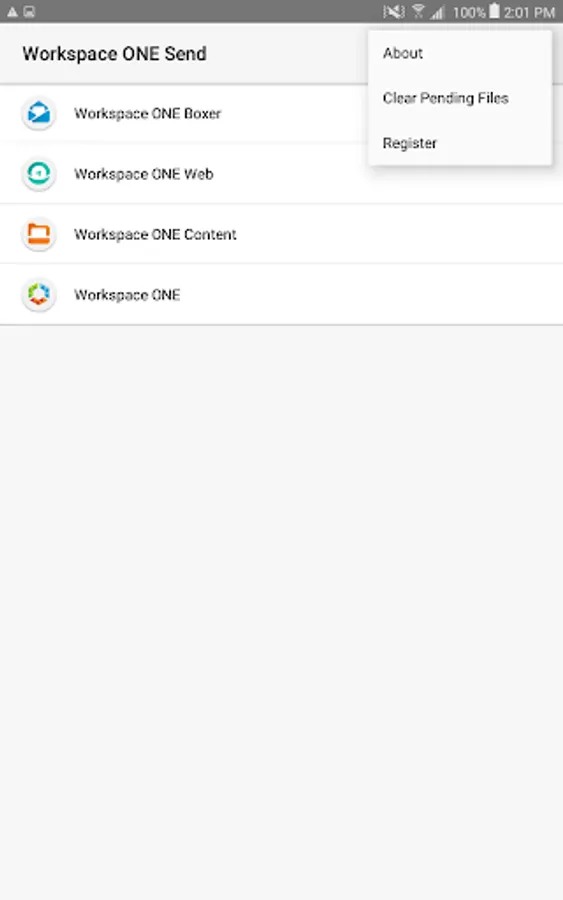Tap the empty area below the app list
The image size is (563, 900).
[281, 612]
